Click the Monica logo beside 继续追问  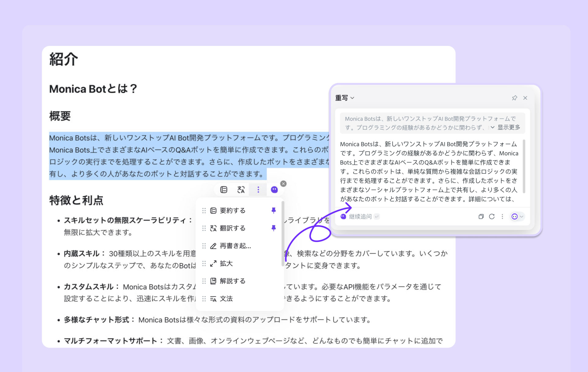pyautogui.click(x=343, y=217)
